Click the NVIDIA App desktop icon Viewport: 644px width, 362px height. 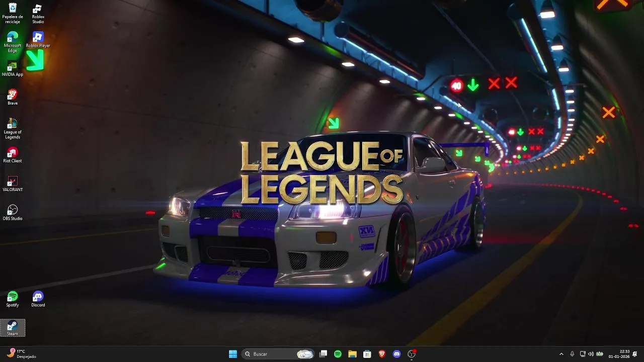[13, 69]
